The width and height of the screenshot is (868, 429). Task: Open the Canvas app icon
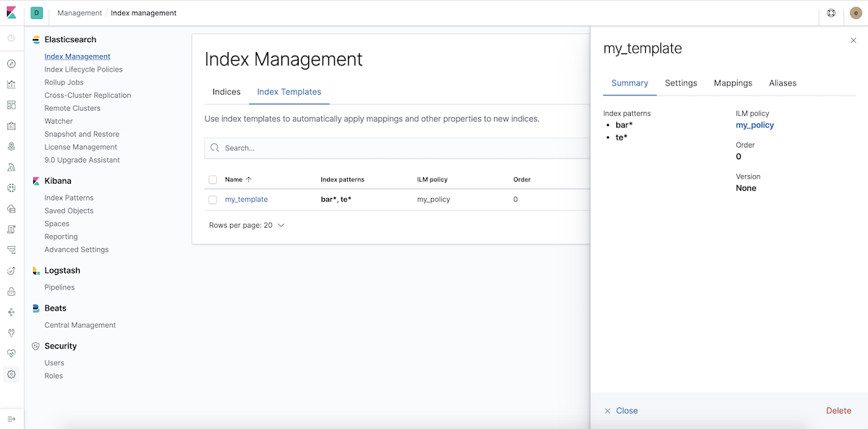(x=12, y=126)
